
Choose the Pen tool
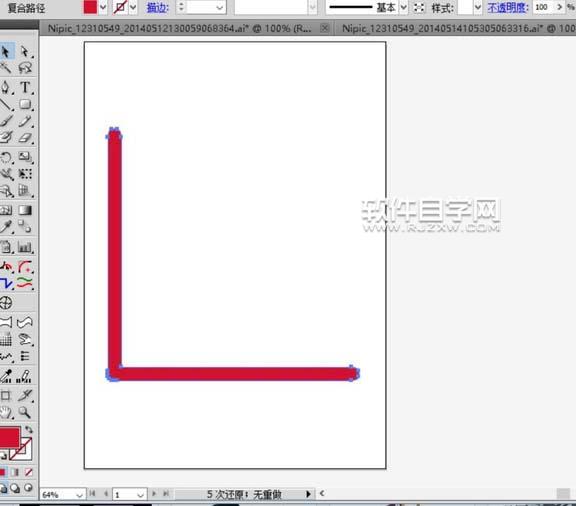point(6,87)
